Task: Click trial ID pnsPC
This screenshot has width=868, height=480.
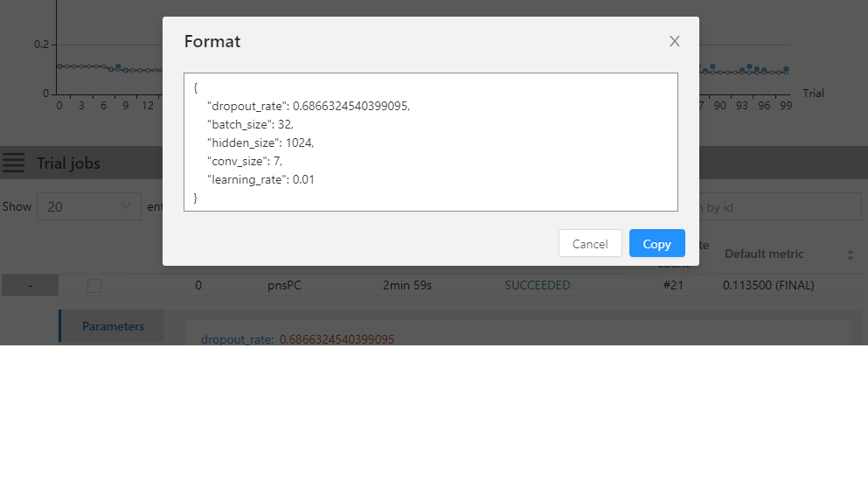Action: (284, 285)
